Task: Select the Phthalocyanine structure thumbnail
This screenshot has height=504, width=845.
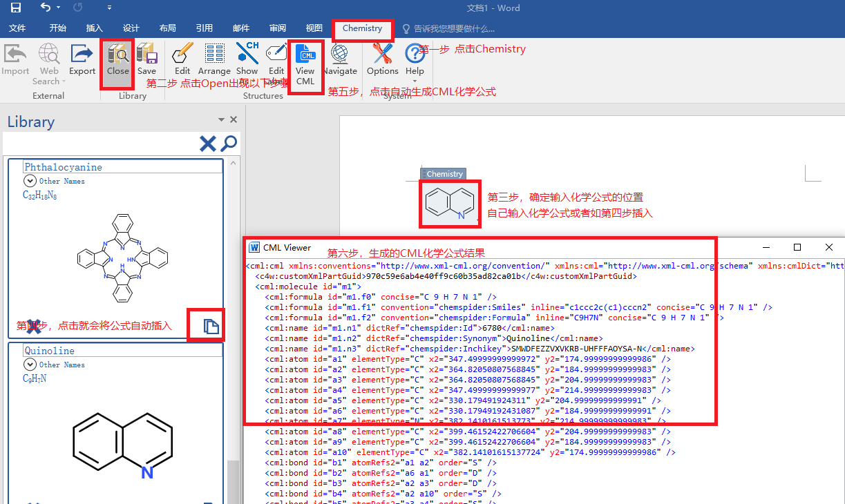Action: click(x=124, y=259)
